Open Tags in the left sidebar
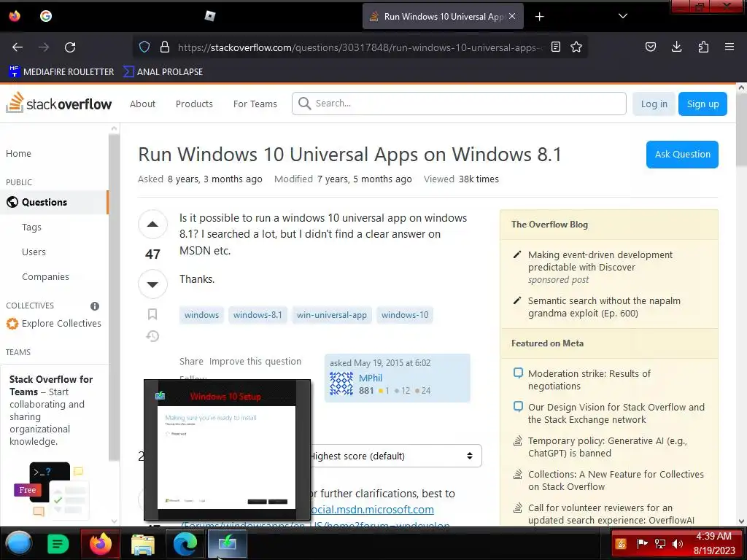The width and height of the screenshot is (747, 560). pyautogui.click(x=31, y=227)
